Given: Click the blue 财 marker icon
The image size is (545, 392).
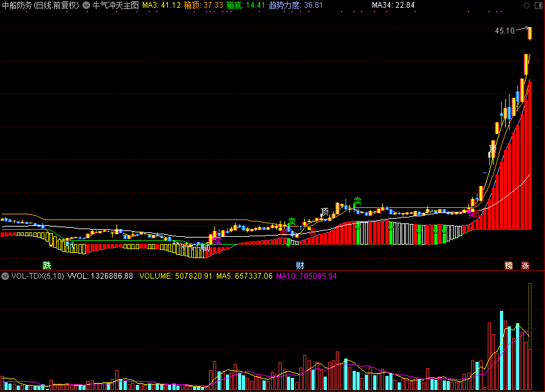Looking at the screenshot, I should click(x=300, y=265).
